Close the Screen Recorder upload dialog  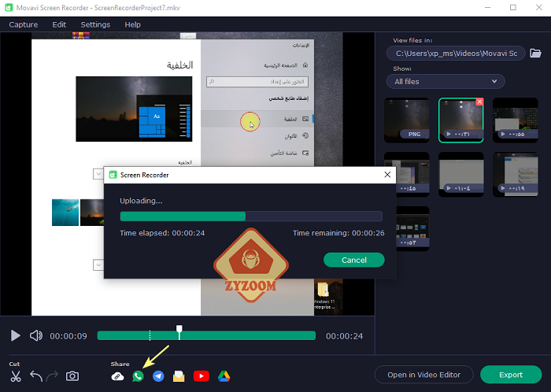pyautogui.click(x=387, y=175)
